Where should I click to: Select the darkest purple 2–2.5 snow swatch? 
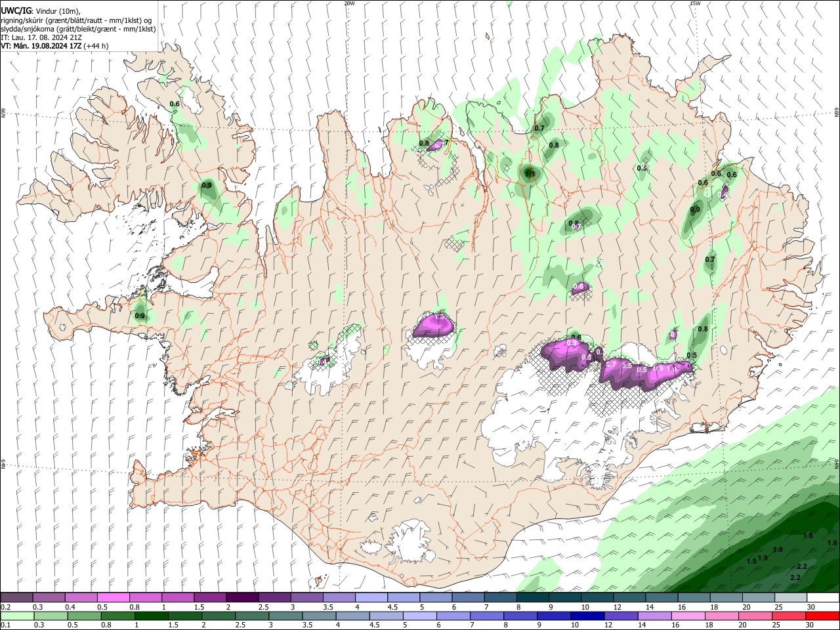pyautogui.click(x=242, y=598)
